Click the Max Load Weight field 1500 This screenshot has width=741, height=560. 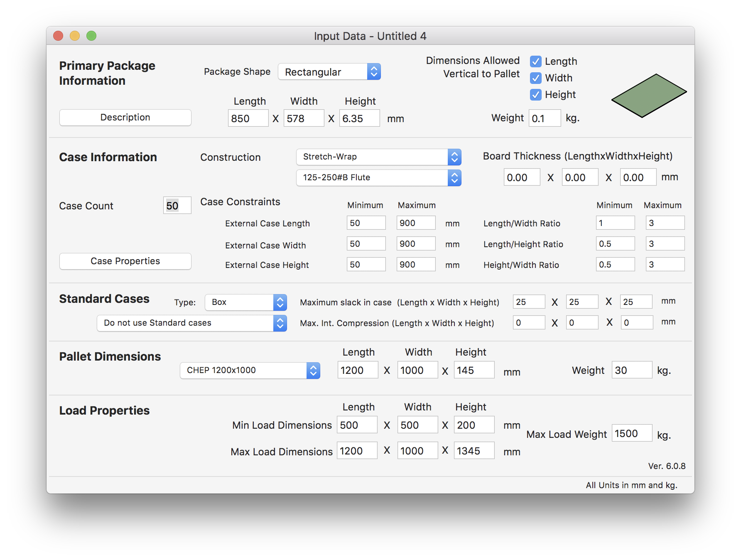pyautogui.click(x=632, y=433)
